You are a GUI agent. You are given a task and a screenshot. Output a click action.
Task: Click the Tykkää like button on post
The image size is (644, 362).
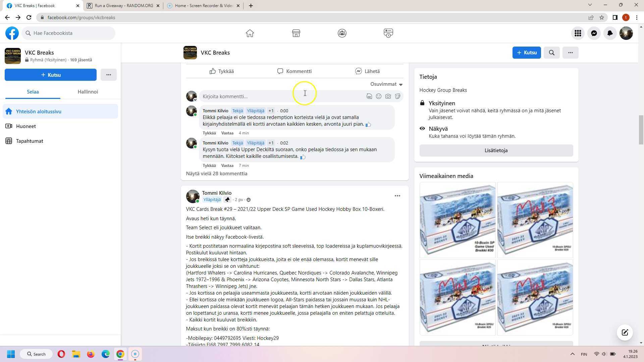click(x=222, y=71)
